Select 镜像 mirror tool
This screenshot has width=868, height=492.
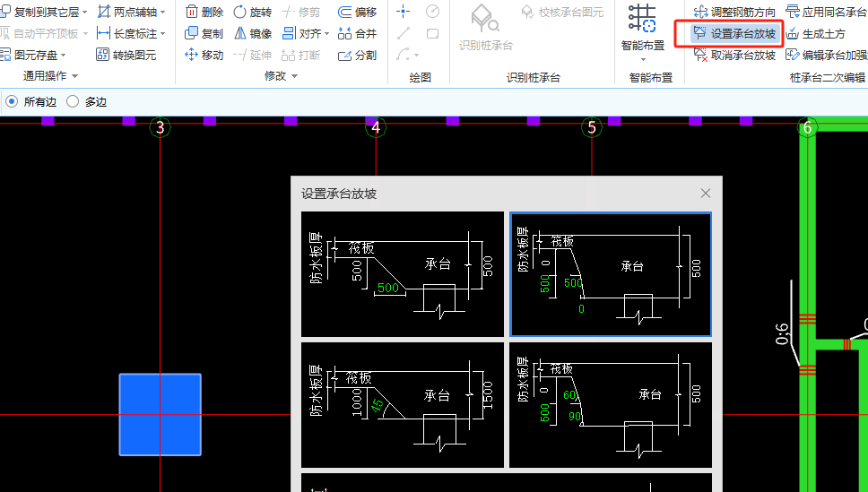(x=253, y=34)
